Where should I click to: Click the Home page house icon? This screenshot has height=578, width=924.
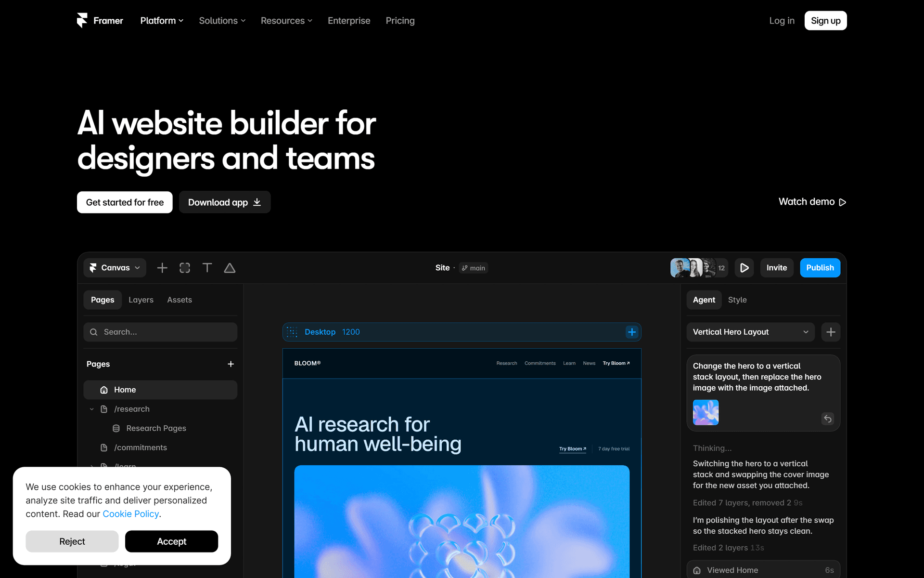(103, 390)
